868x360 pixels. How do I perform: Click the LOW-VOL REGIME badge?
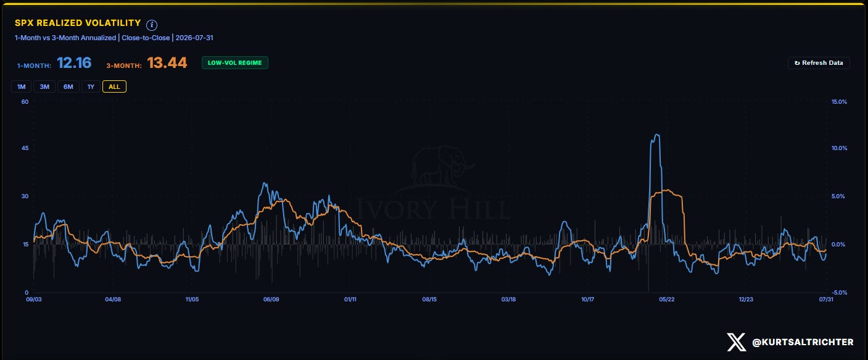pyautogui.click(x=235, y=63)
